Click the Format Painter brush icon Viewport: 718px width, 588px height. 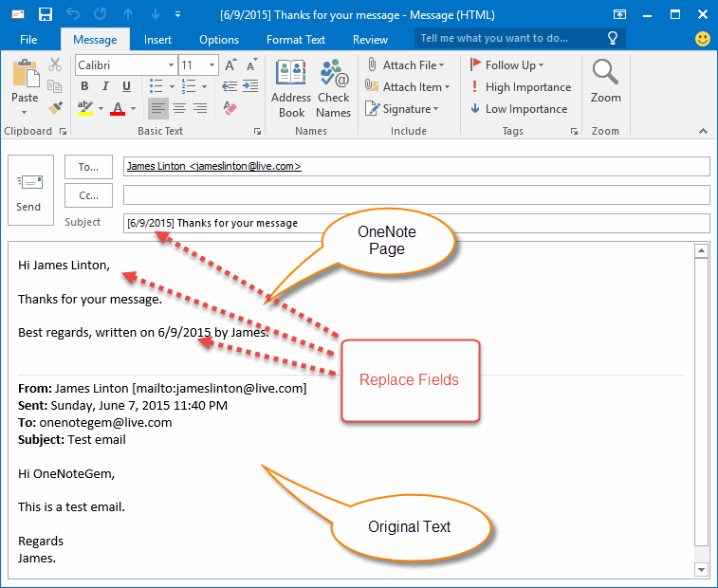[x=55, y=108]
